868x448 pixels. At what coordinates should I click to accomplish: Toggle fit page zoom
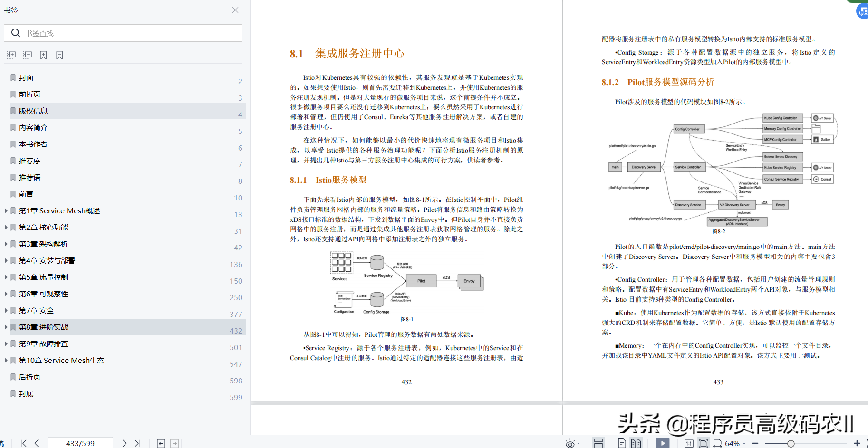coord(704,443)
